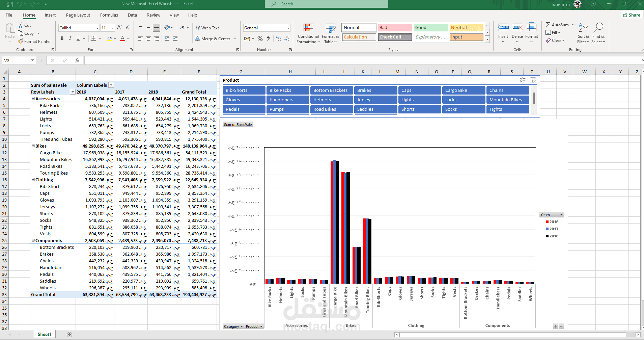Click the Name Box showing V3
This screenshot has height=340, width=644.
(19, 60)
